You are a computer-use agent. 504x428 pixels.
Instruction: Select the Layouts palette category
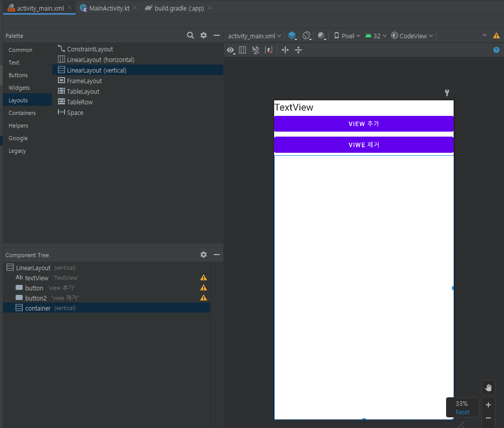(28, 100)
